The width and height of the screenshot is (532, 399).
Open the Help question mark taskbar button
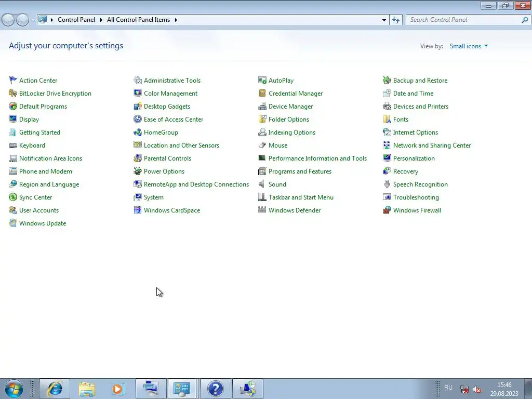click(x=216, y=389)
